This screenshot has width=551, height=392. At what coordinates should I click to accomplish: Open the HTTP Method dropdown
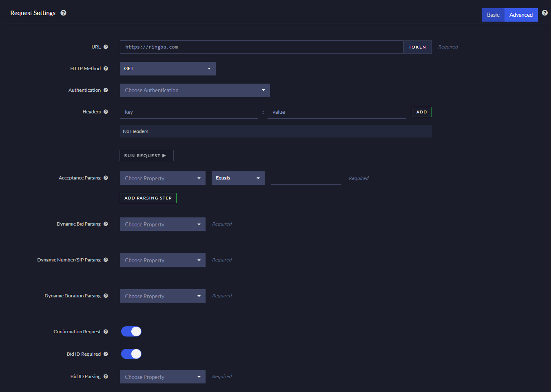168,69
